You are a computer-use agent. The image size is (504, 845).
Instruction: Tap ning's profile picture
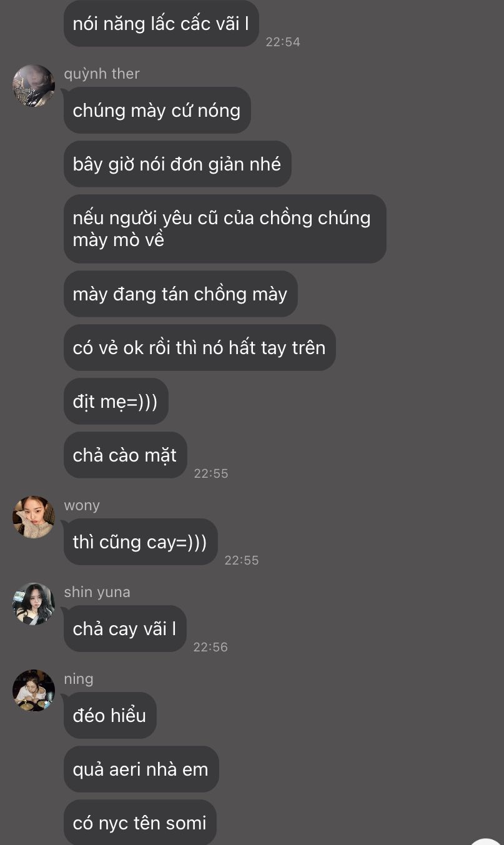(34, 691)
